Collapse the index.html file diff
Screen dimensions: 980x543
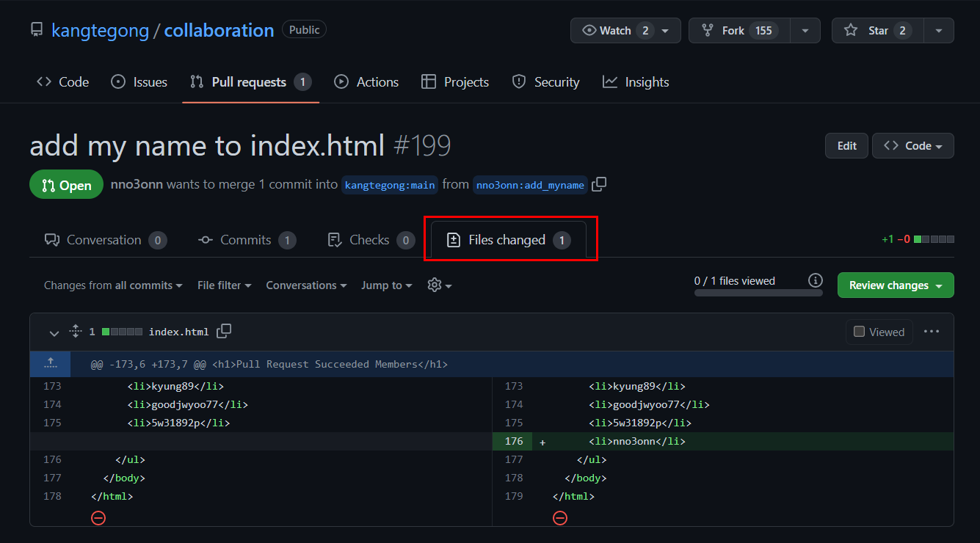pos(54,332)
